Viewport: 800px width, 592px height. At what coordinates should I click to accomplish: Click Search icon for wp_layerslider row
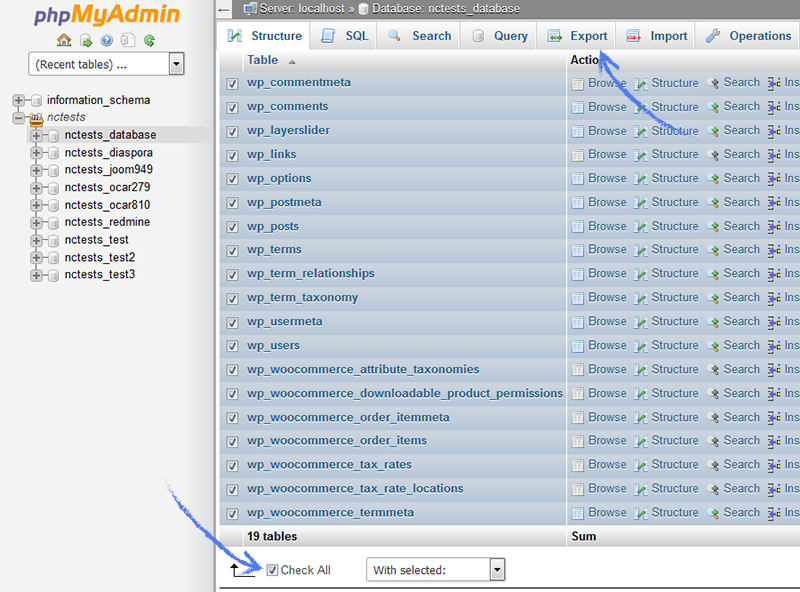[713, 131]
